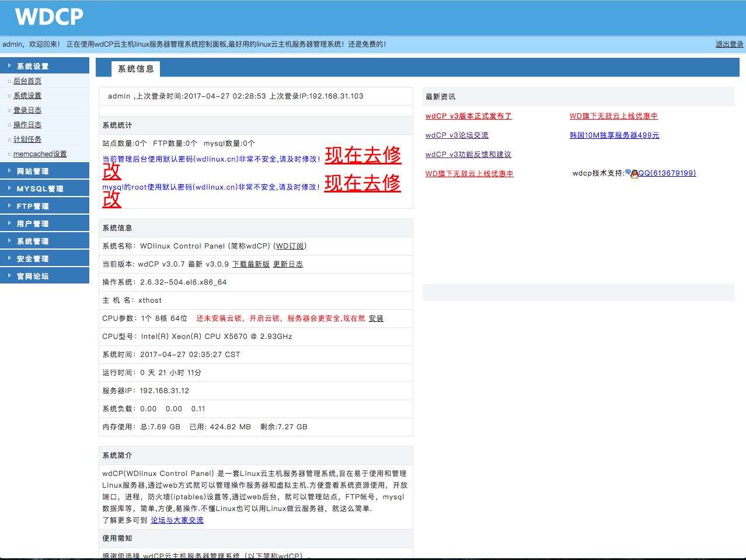746x560 pixels.
Task: Expand the 系统管理 sidebar section
Action: pos(44,241)
